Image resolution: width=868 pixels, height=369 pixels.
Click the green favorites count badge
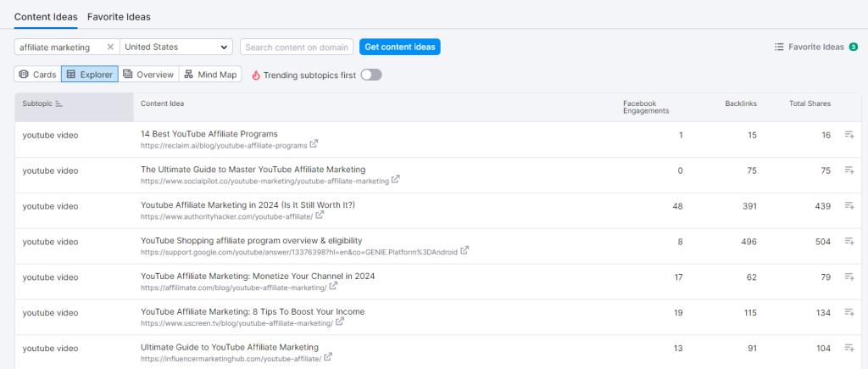tap(854, 48)
